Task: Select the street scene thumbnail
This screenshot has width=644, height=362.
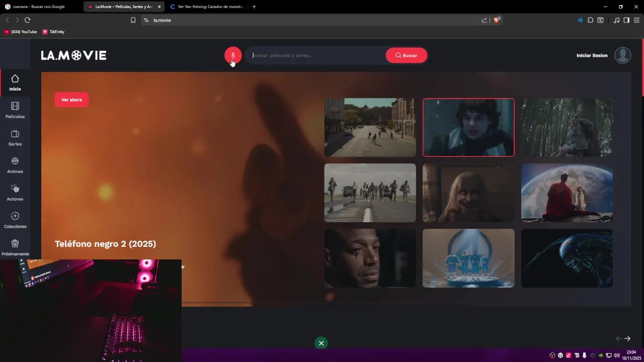Action: tap(370, 127)
